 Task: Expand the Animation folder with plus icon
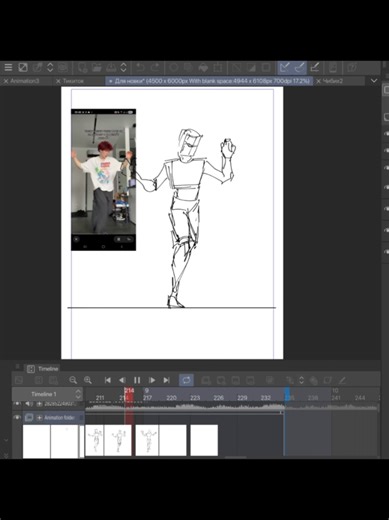coord(39,418)
